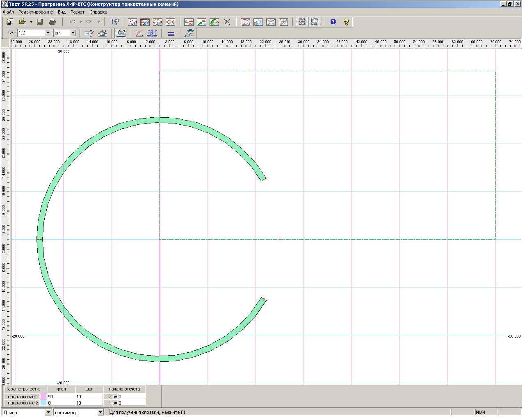Click the delete X icon in toolbar

[227, 22]
